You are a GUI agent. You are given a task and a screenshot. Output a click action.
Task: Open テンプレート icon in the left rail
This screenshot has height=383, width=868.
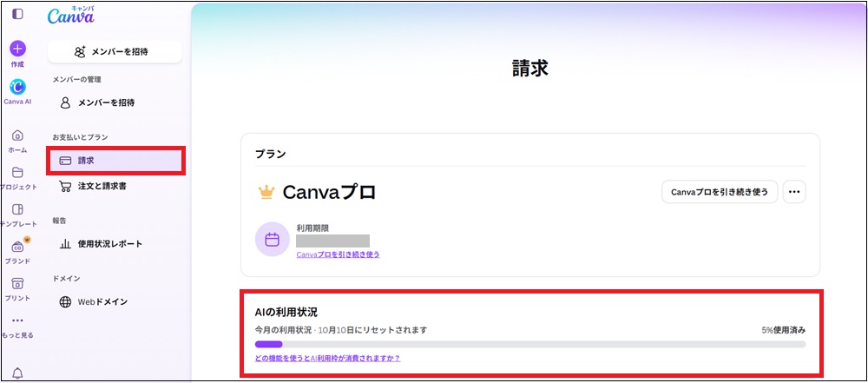[x=17, y=209]
